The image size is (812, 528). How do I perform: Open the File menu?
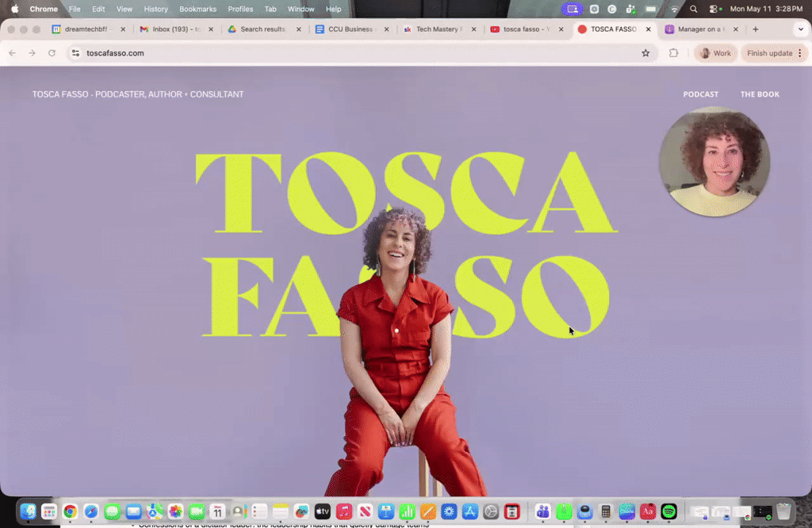pos(75,9)
